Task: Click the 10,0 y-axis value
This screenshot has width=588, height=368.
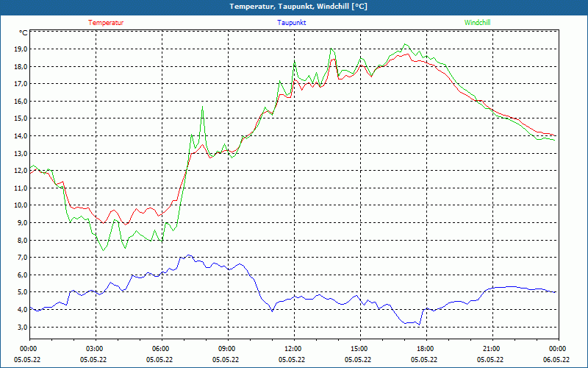Action: pos(21,205)
